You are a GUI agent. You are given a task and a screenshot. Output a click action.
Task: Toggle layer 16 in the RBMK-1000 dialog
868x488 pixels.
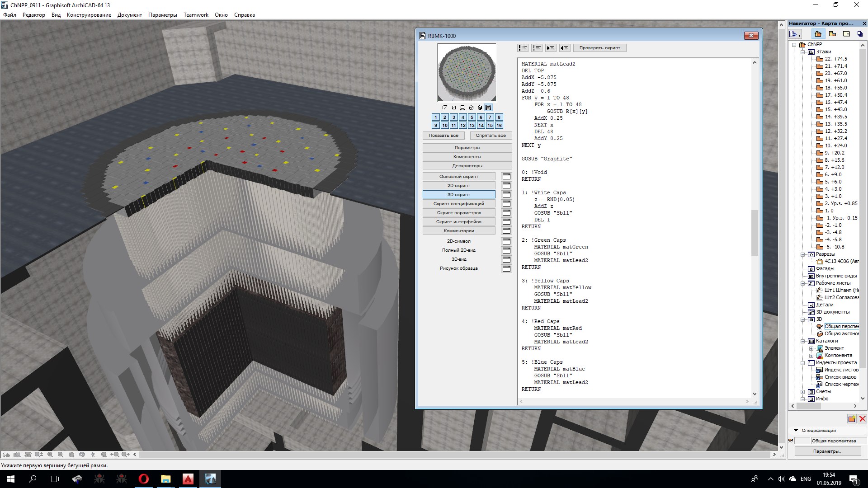click(x=499, y=126)
